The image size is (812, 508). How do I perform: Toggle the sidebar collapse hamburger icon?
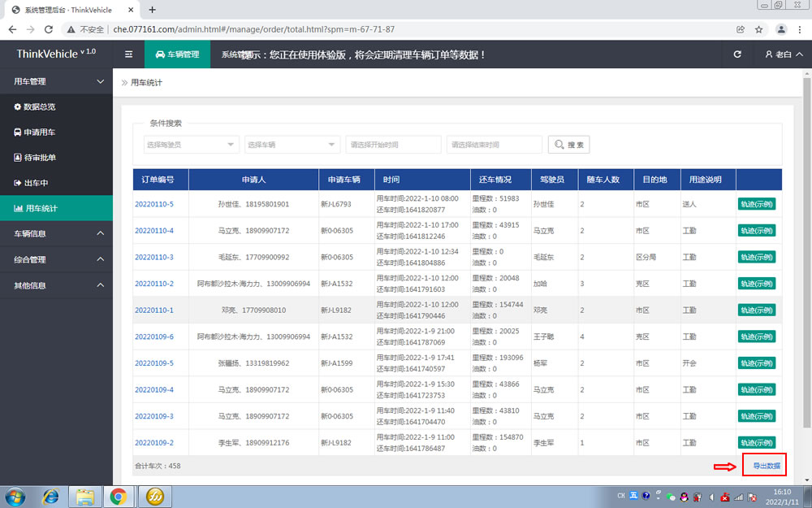(128, 54)
